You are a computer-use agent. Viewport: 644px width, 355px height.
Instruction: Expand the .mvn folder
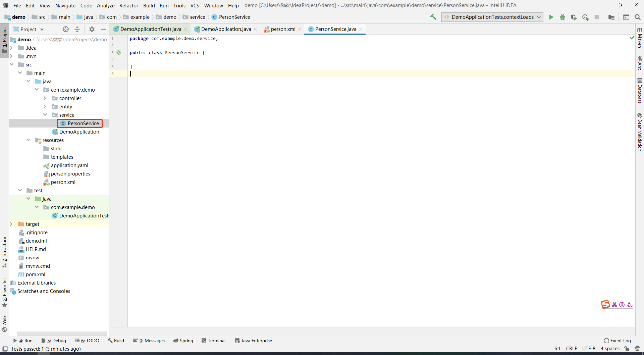coord(11,56)
